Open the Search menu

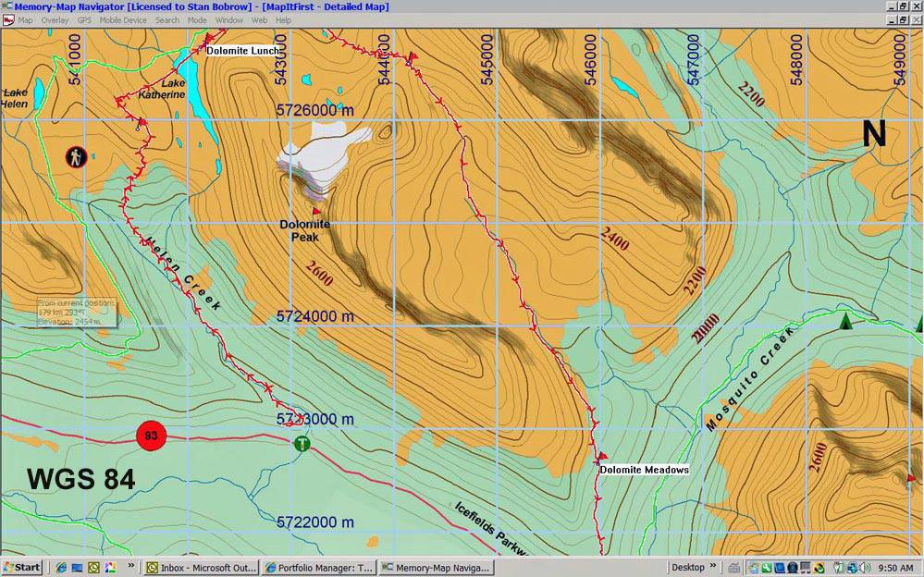click(x=167, y=19)
